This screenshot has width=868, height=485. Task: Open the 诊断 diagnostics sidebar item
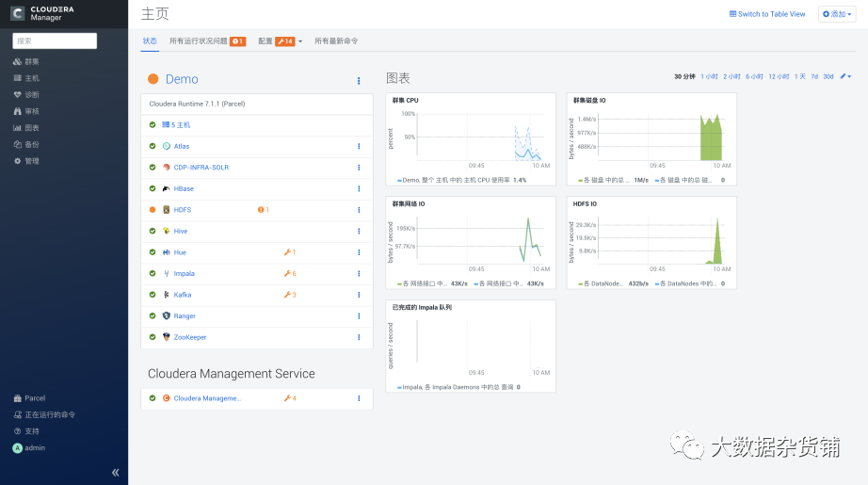coord(26,95)
